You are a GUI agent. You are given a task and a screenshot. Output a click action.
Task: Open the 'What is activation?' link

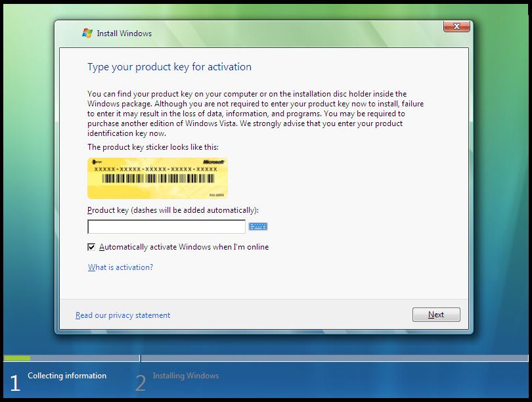[x=120, y=267]
